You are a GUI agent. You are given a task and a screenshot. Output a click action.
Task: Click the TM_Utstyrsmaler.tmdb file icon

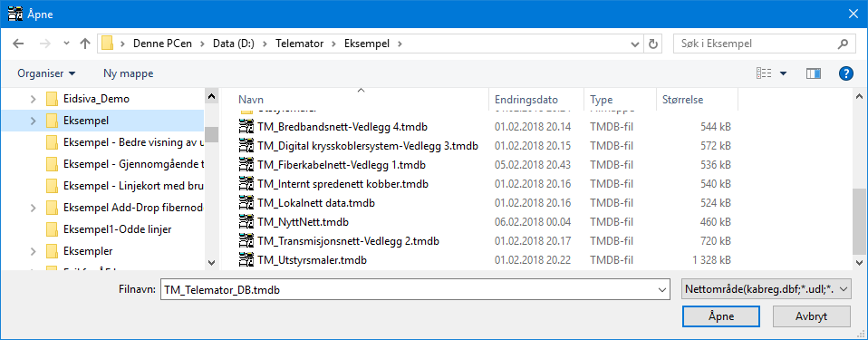tap(246, 259)
